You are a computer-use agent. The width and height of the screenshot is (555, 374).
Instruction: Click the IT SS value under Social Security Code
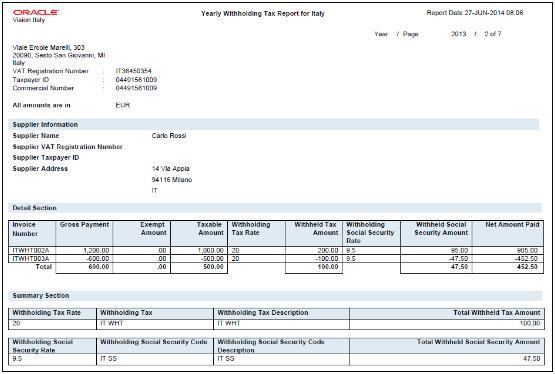pos(108,359)
